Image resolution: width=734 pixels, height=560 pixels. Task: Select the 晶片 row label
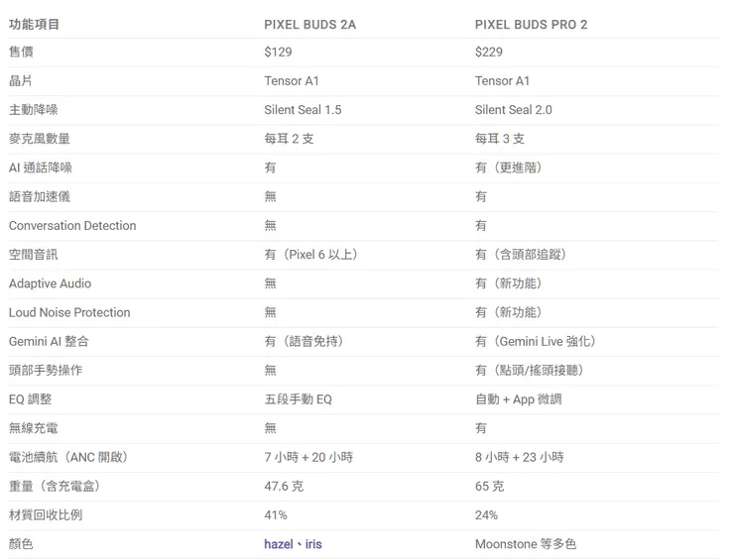pos(21,81)
